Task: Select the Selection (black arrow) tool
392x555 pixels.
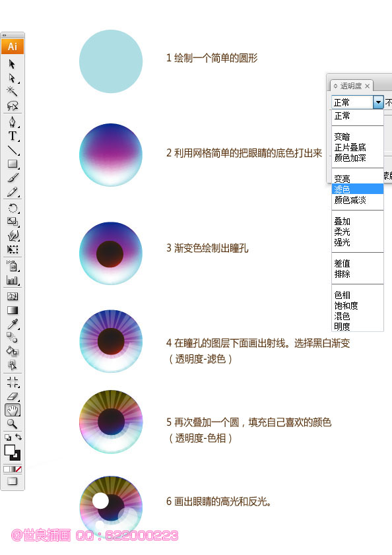Action: tap(12, 64)
